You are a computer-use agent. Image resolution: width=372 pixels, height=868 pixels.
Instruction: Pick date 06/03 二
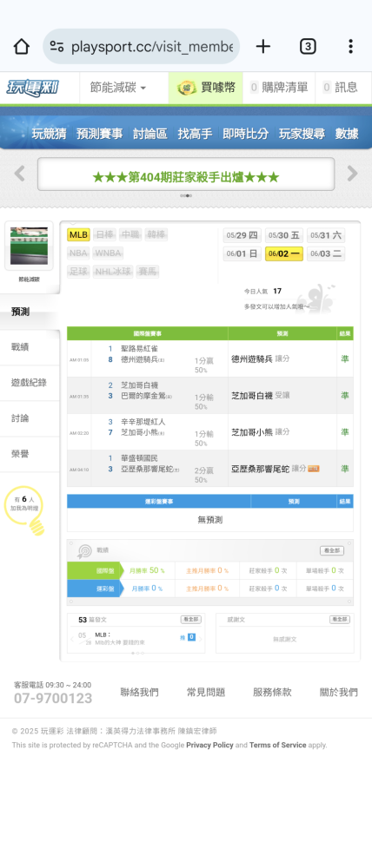coord(326,254)
